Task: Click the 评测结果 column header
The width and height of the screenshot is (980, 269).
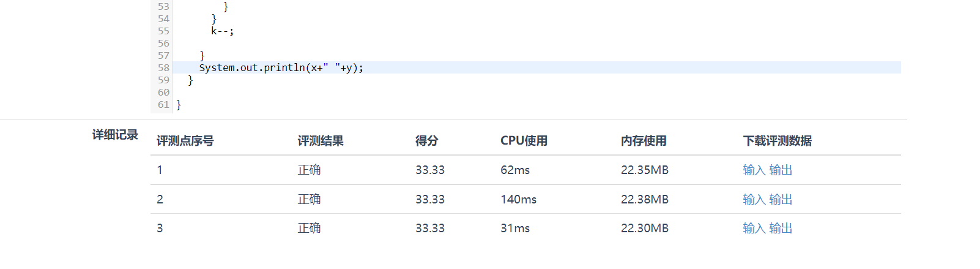Action: click(x=321, y=141)
